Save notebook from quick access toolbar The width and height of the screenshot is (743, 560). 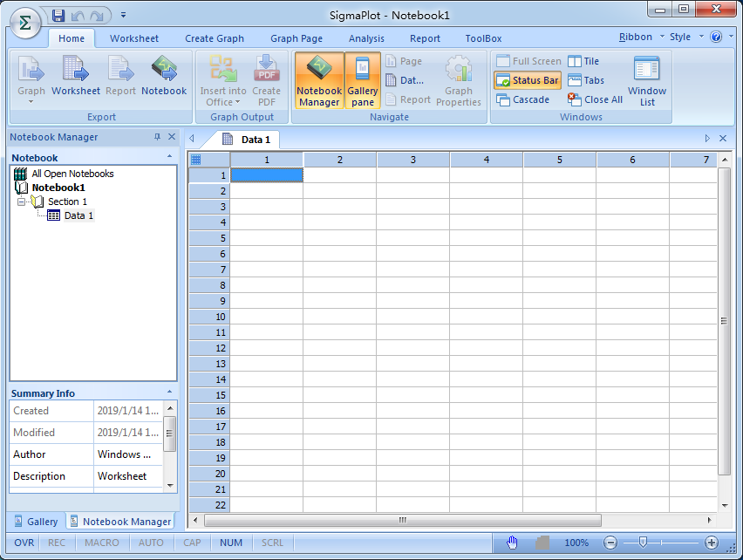click(58, 15)
